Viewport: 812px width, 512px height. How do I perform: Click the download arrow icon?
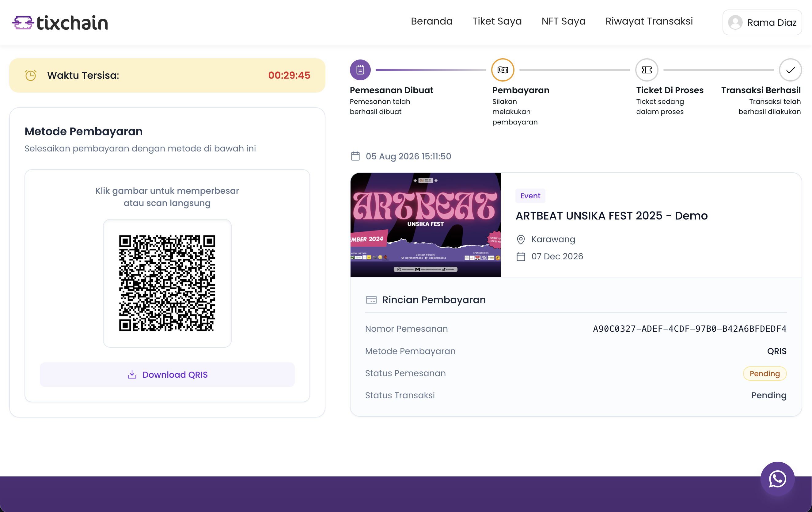click(x=132, y=375)
